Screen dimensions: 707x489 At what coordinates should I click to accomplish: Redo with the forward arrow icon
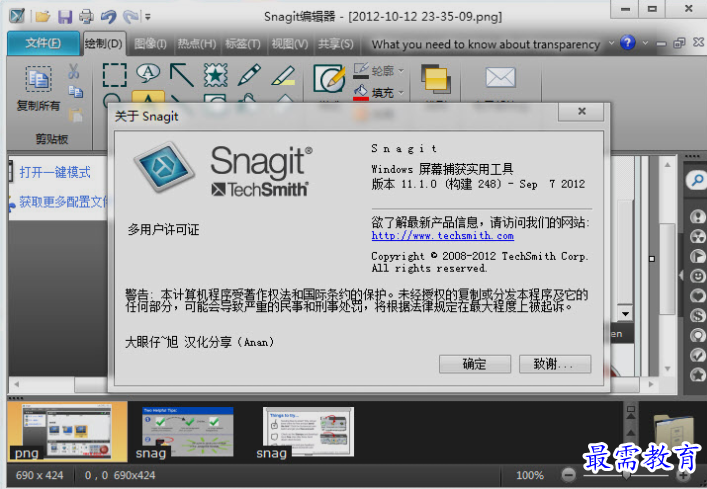point(130,17)
